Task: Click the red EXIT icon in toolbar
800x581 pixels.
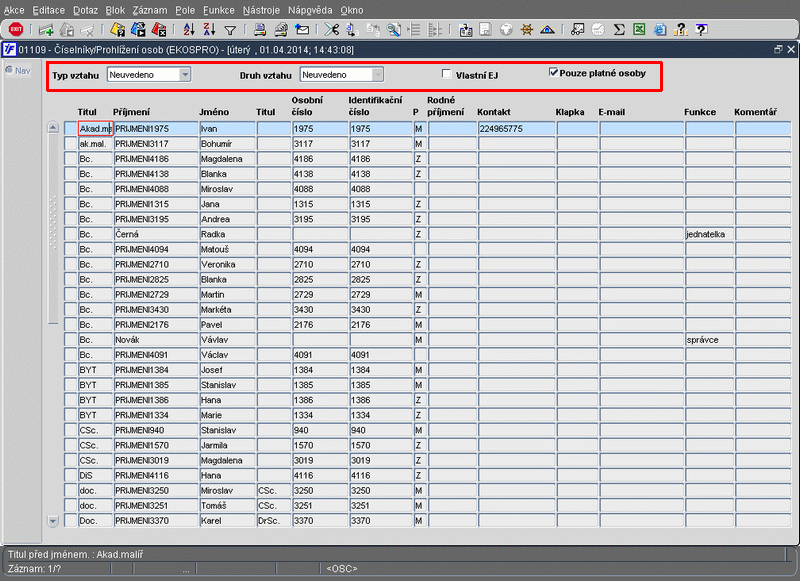Action: tap(15, 30)
